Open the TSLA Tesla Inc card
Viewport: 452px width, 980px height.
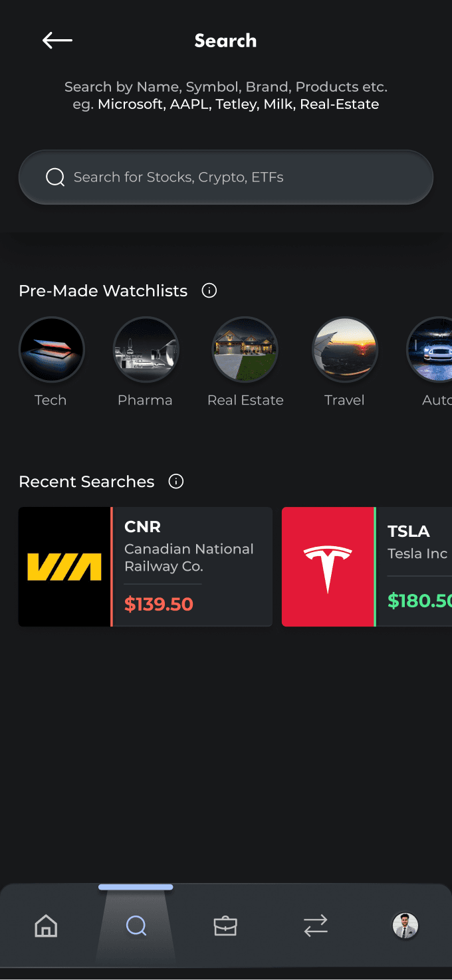(367, 567)
